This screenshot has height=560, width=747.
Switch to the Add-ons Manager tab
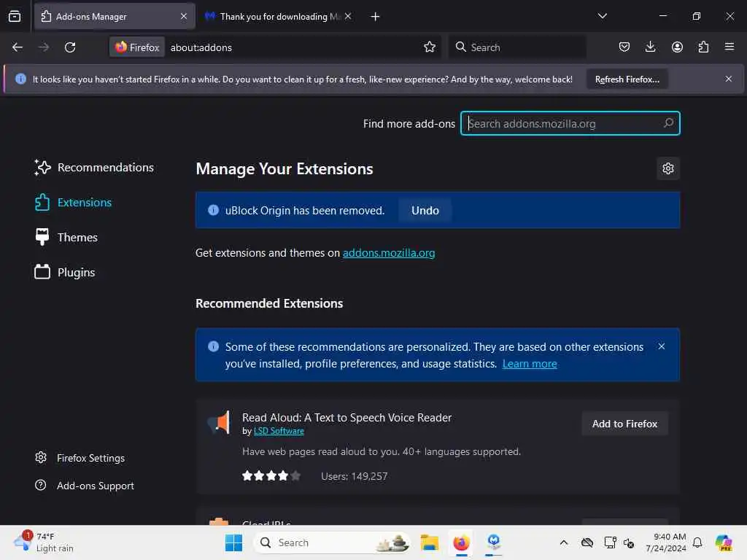tap(115, 16)
